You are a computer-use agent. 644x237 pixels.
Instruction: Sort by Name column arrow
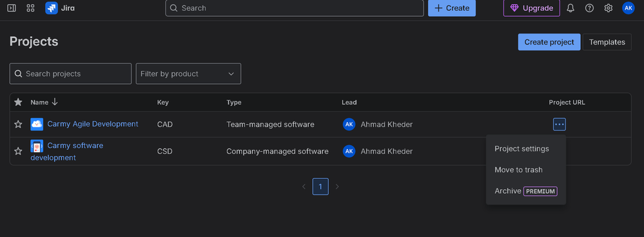tap(55, 102)
